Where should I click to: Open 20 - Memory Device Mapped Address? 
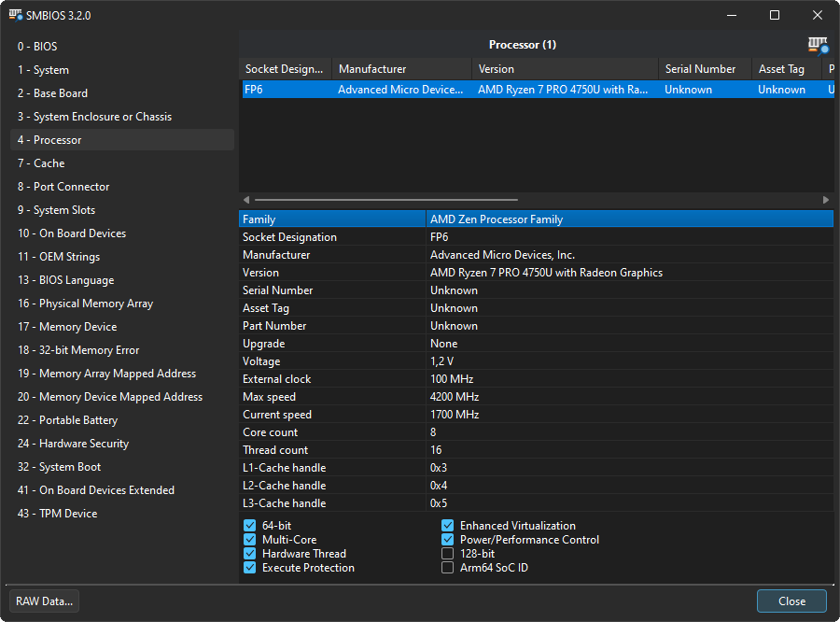click(122, 396)
